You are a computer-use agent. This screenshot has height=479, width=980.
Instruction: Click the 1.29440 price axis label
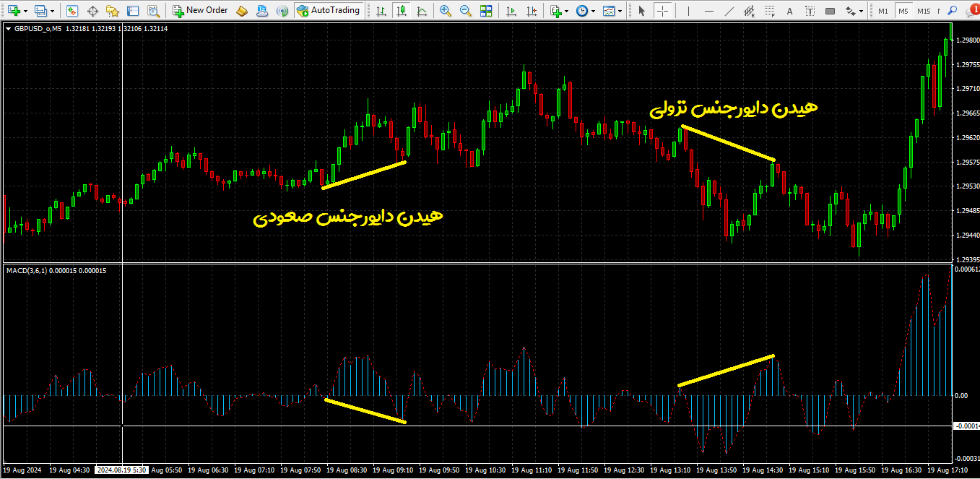[967, 235]
